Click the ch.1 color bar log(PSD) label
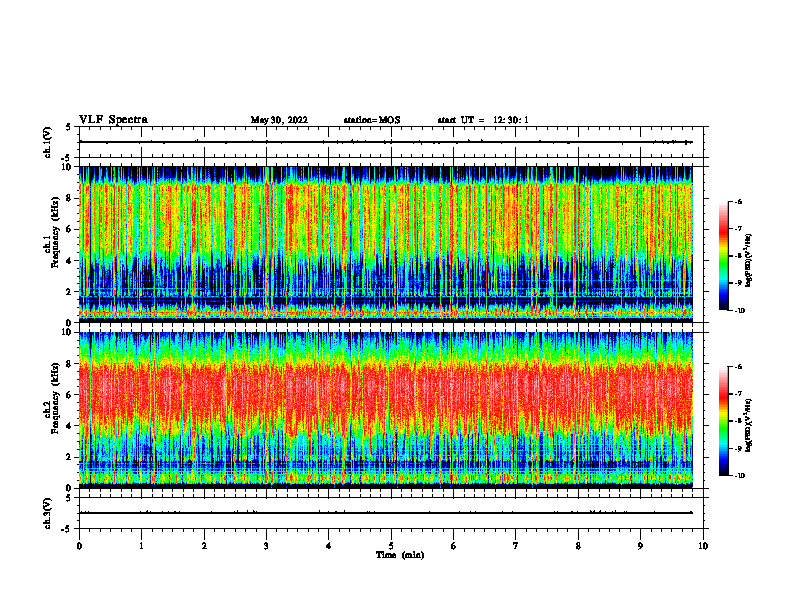 pyautogui.click(x=749, y=260)
